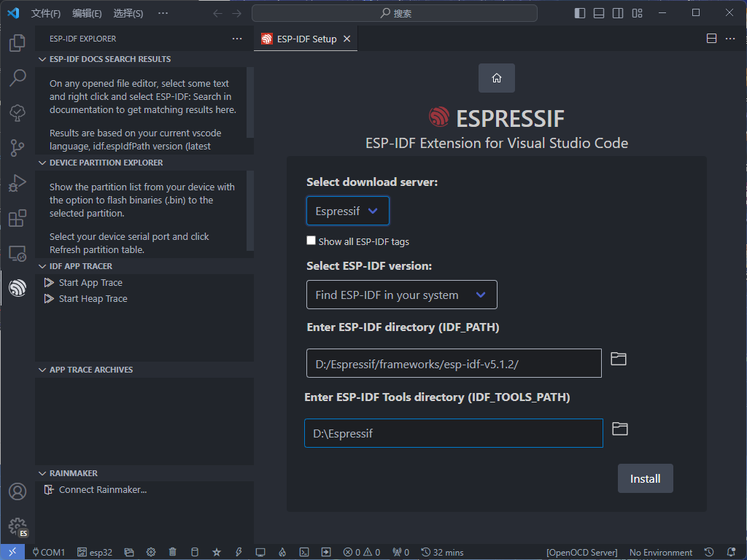747x560 pixels.
Task: Open the download server Espressif dropdown
Action: [348, 211]
